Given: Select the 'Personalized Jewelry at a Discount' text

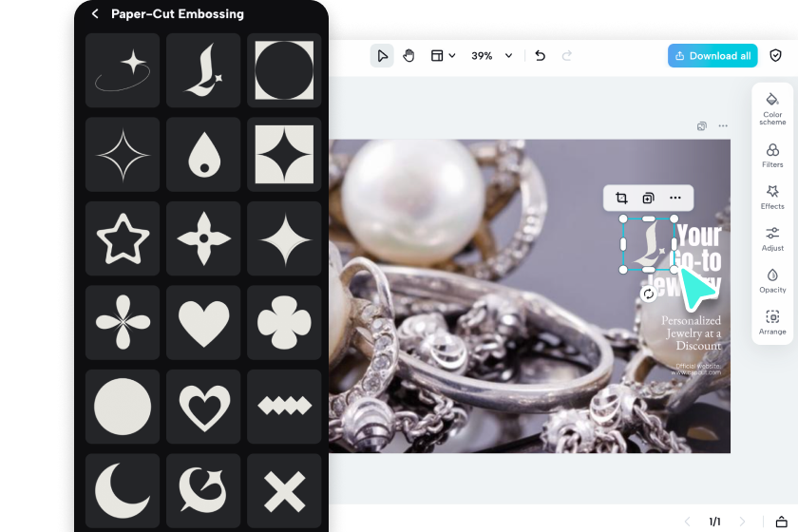Looking at the screenshot, I should [x=691, y=332].
